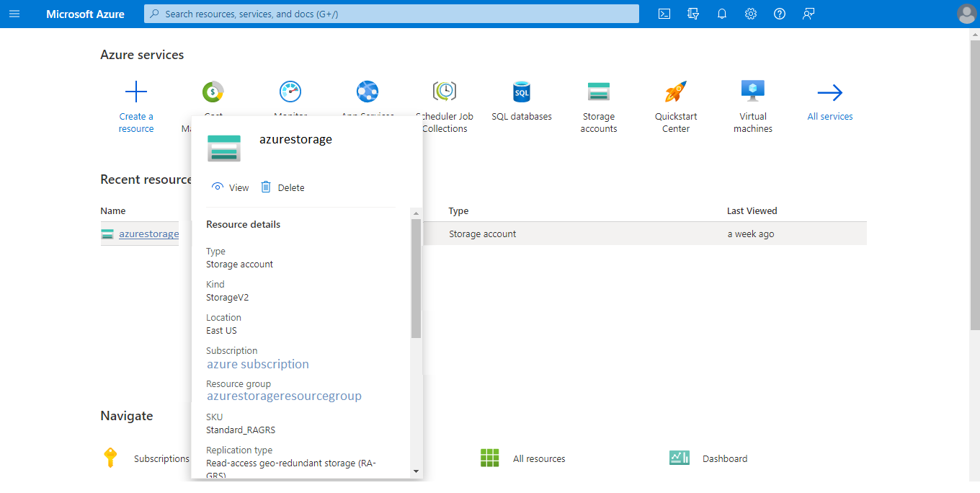
Task: Click the Quickstart Center label
Action: click(x=676, y=123)
